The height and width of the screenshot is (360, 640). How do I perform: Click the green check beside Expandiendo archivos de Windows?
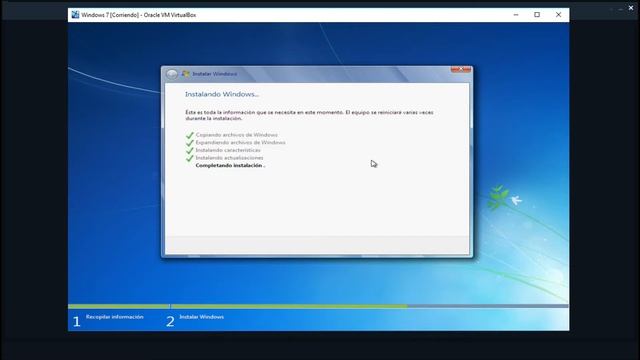tap(189, 143)
